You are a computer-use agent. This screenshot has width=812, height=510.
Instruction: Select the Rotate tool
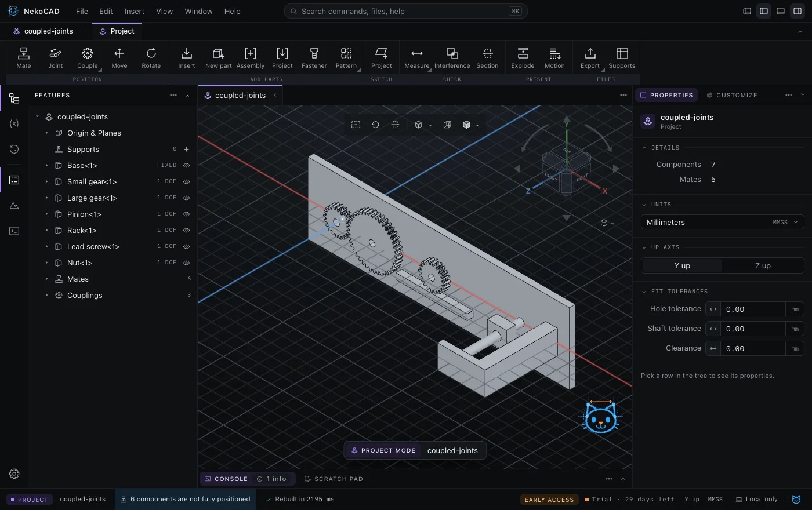pyautogui.click(x=151, y=58)
